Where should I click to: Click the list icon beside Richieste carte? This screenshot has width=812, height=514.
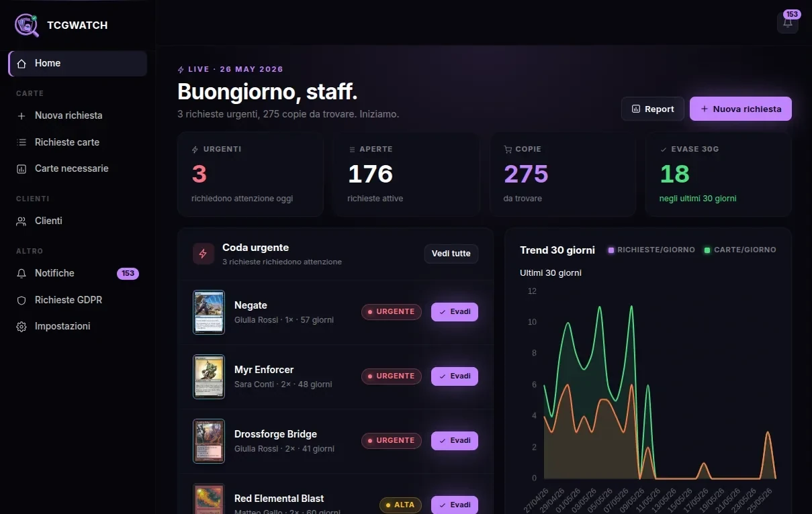(21, 142)
